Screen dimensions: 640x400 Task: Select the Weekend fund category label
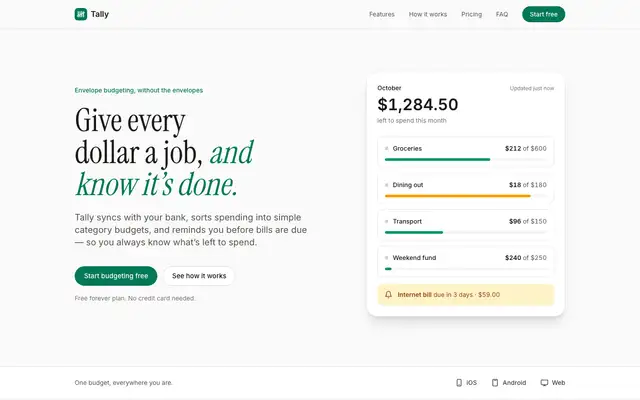coord(414,258)
